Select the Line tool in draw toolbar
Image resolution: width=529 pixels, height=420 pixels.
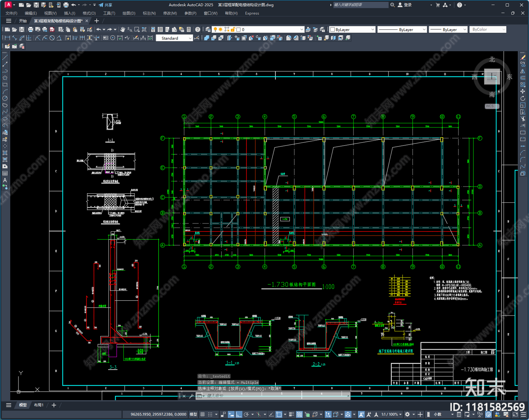point(5,58)
